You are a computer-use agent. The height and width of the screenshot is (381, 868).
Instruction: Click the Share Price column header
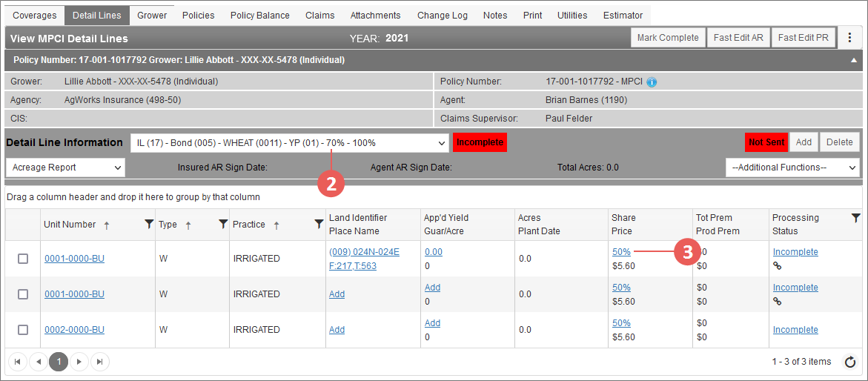tap(650, 225)
